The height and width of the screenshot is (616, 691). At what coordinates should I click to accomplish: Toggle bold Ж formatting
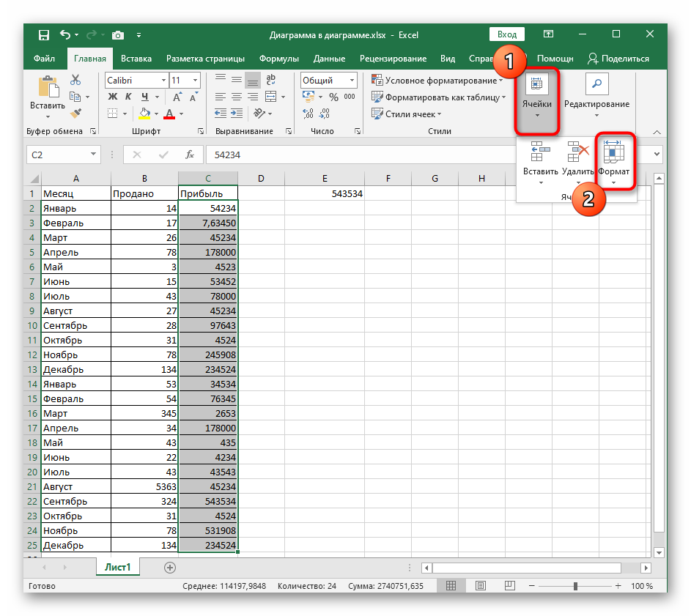pyautogui.click(x=113, y=97)
